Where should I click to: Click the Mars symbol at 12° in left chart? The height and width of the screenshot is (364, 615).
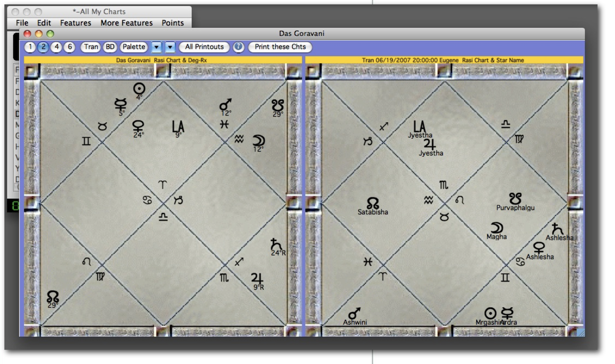click(225, 105)
